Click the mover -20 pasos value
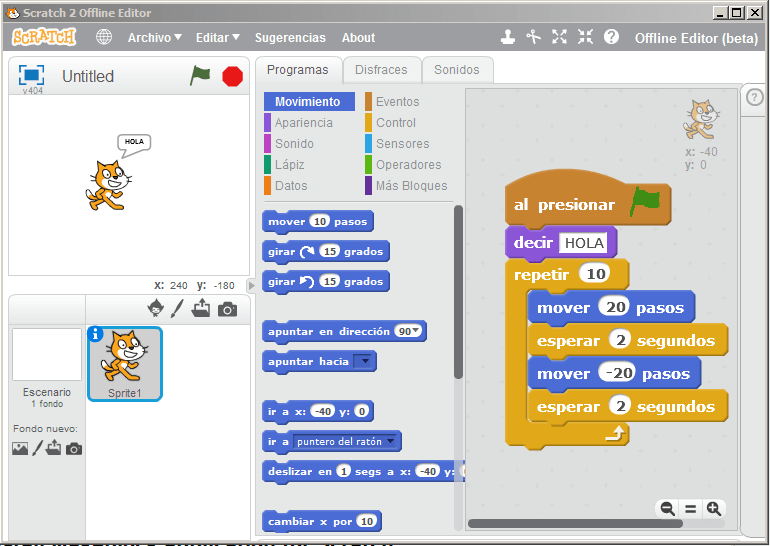This screenshot has height=546, width=770. click(618, 373)
